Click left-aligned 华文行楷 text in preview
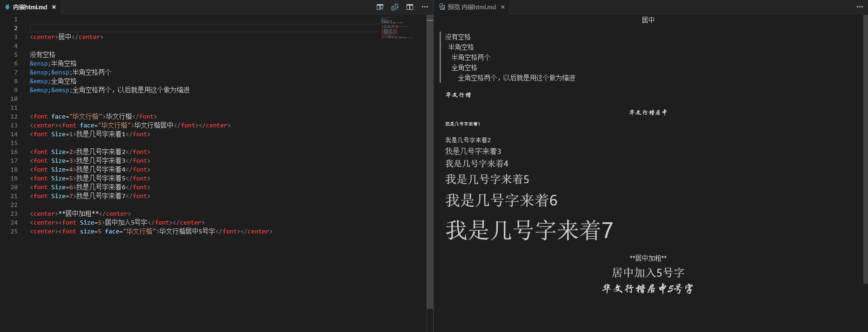This screenshot has height=332, width=868. coord(458,95)
